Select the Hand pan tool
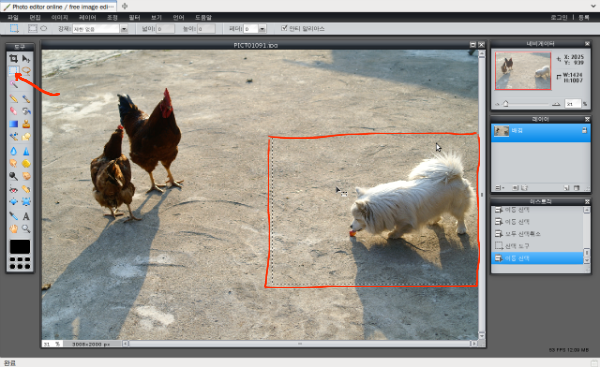The height and width of the screenshot is (367, 600). pyautogui.click(x=13, y=229)
